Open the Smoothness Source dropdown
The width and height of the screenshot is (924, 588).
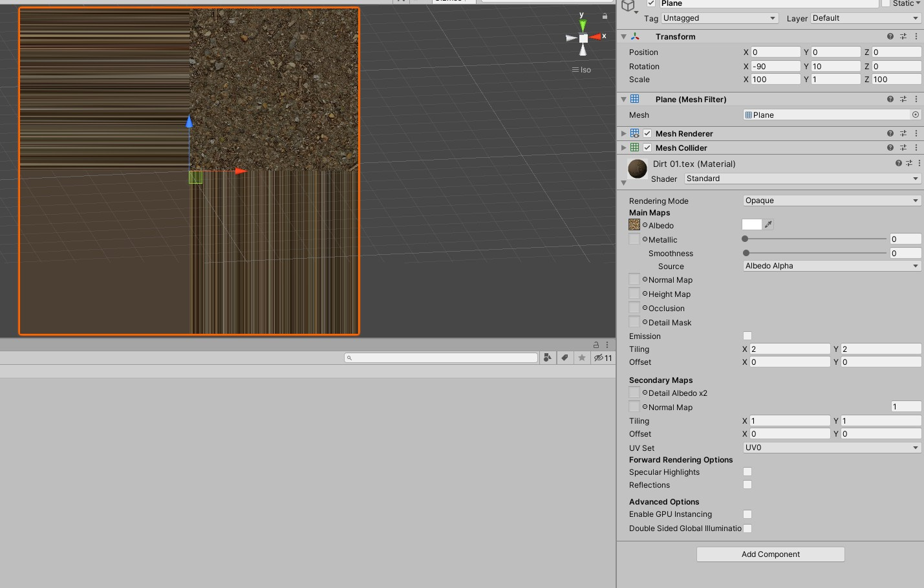(x=832, y=266)
